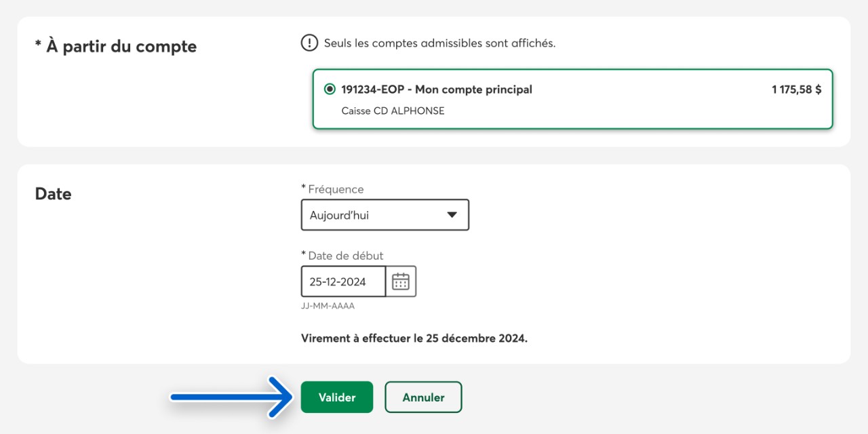Click the Valider button
The width and height of the screenshot is (868, 434).
pyautogui.click(x=337, y=397)
